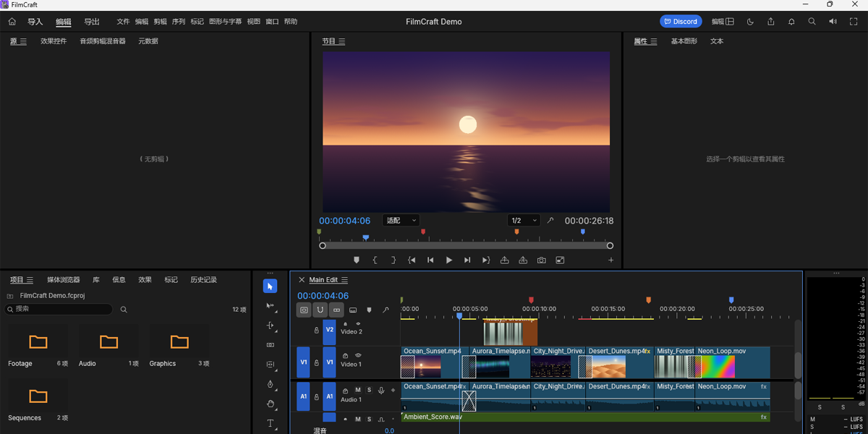Click the speaker volume icon in the top bar

833,22
